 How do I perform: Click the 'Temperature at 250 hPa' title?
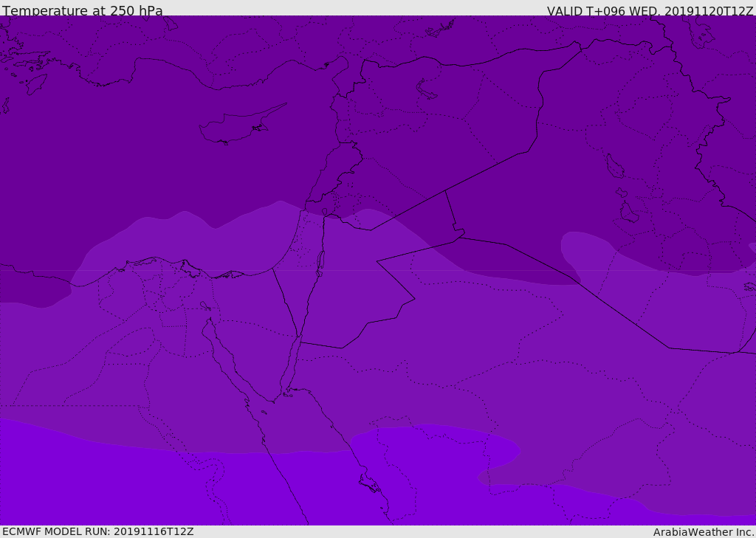83,10
